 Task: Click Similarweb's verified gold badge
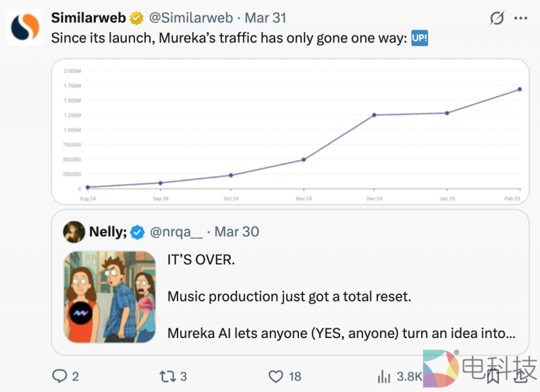click(136, 19)
